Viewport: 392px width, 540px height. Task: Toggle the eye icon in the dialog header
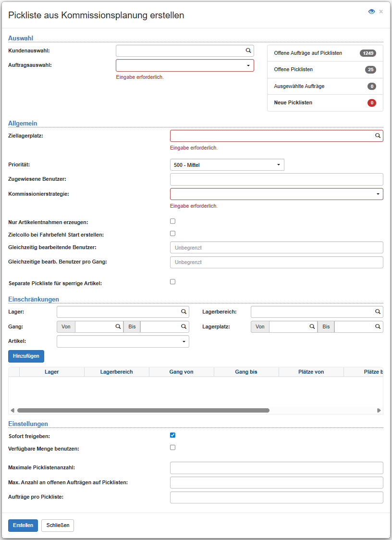371,11
